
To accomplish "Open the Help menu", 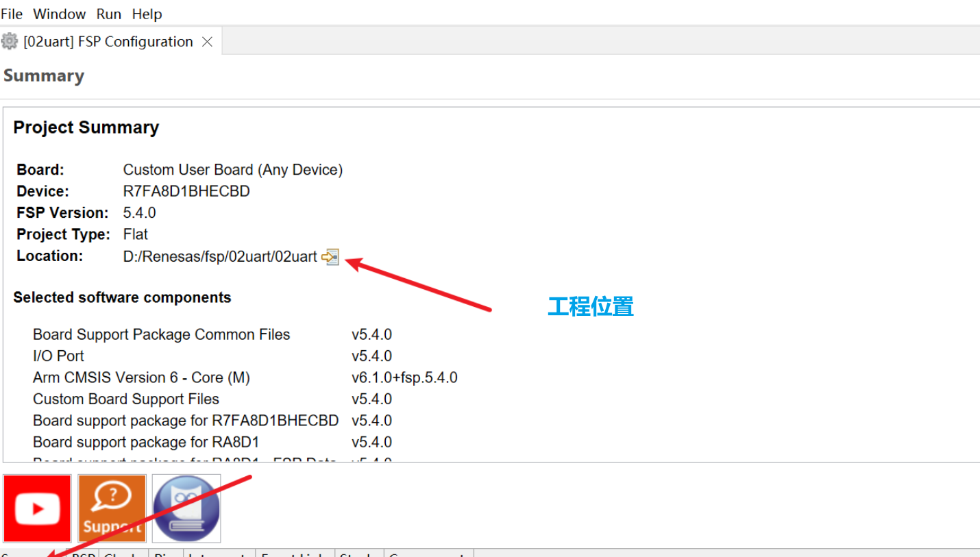I will (147, 14).
